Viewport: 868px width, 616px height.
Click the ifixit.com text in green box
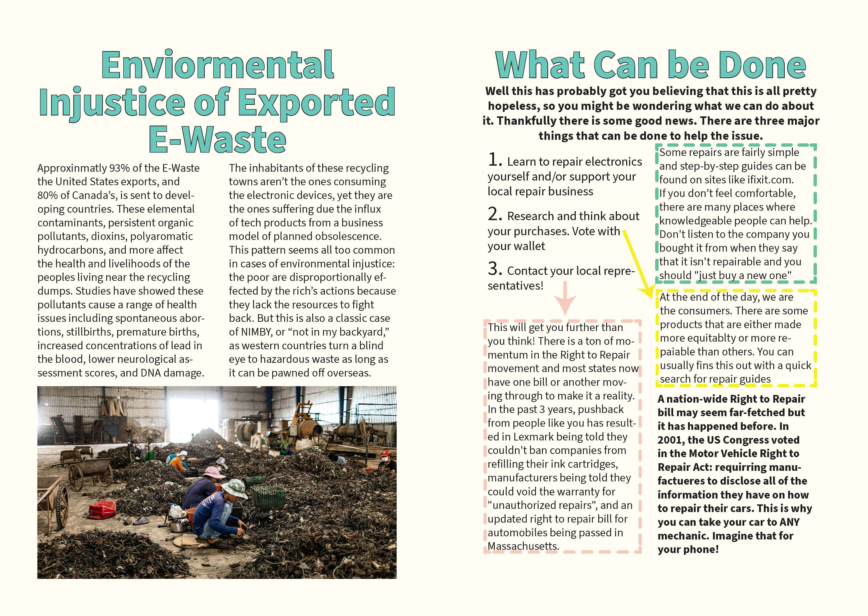[770, 180]
